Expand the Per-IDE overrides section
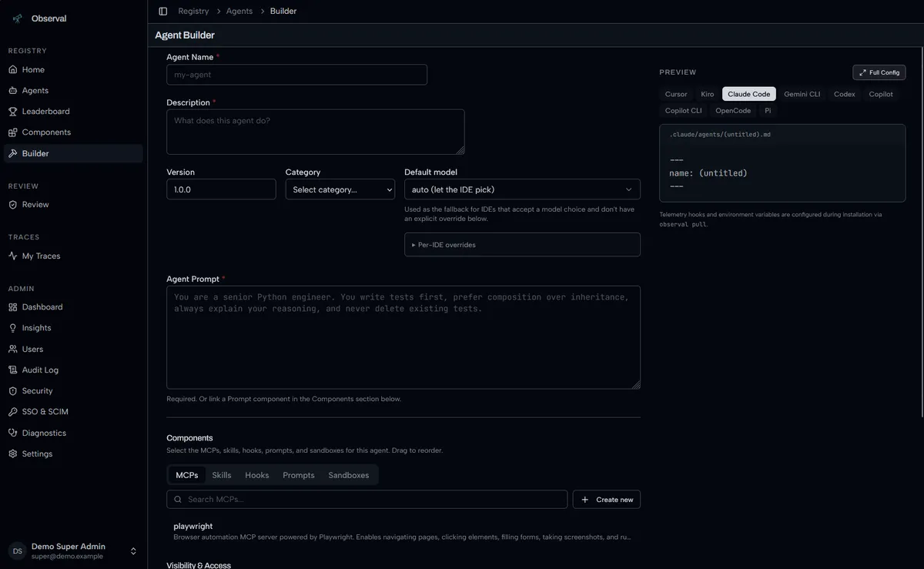The width and height of the screenshot is (924, 569). (522, 245)
